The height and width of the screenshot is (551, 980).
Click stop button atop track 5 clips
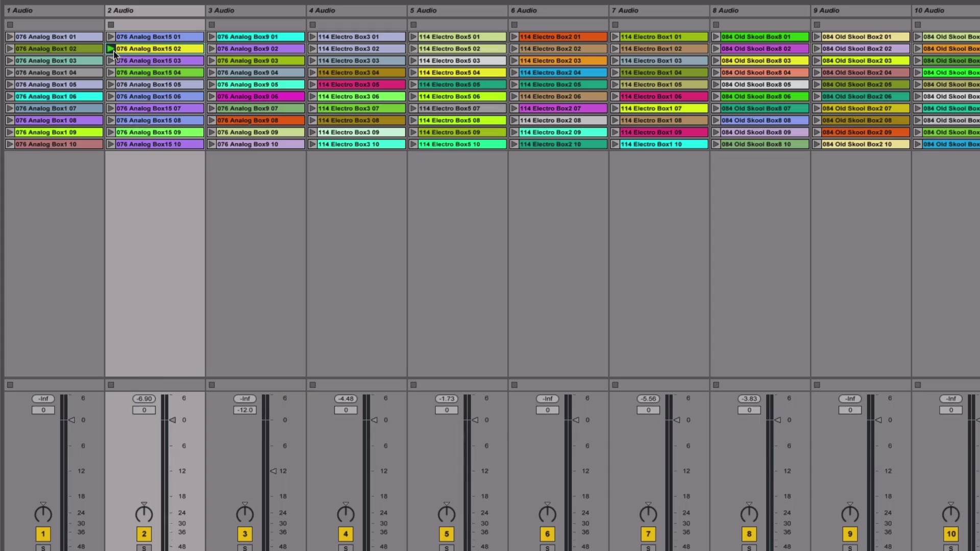413,24
